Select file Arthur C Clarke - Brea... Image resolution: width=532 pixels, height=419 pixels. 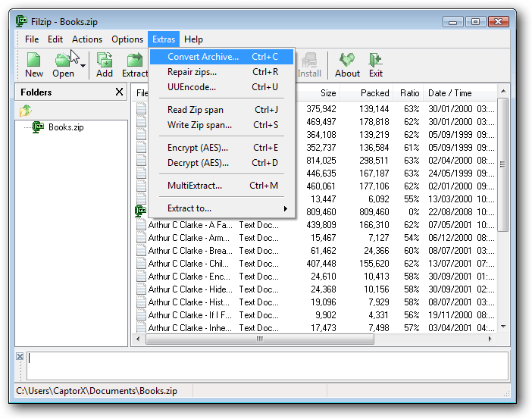pos(190,251)
